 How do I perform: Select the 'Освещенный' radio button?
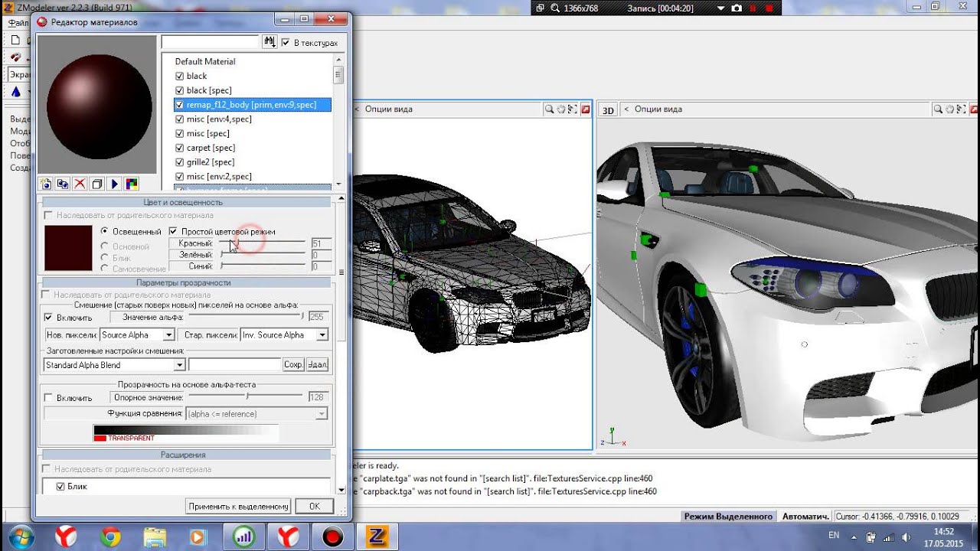(x=105, y=231)
